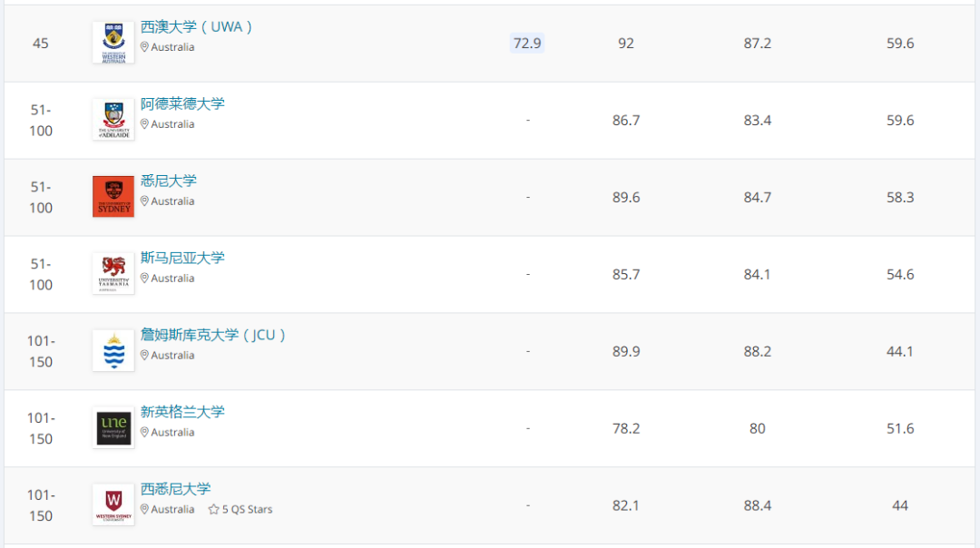This screenshot has width=980, height=548.
Task: Open the 新英格兰大学 link
Action: [x=182, y=413]
